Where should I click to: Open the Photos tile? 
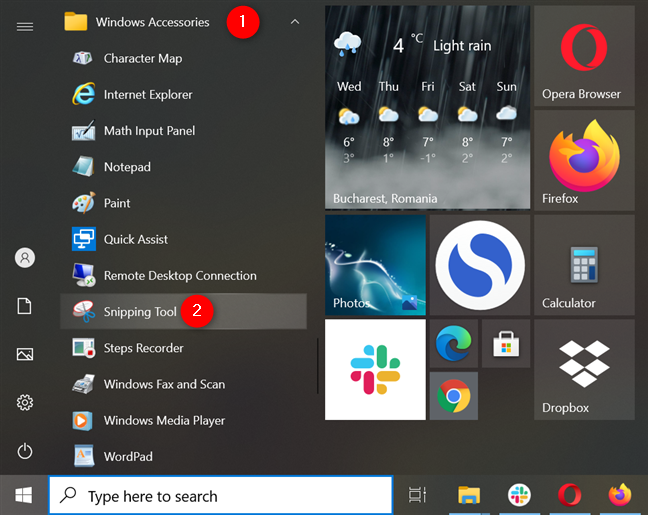pyautogui.click(x=375, y=265)
